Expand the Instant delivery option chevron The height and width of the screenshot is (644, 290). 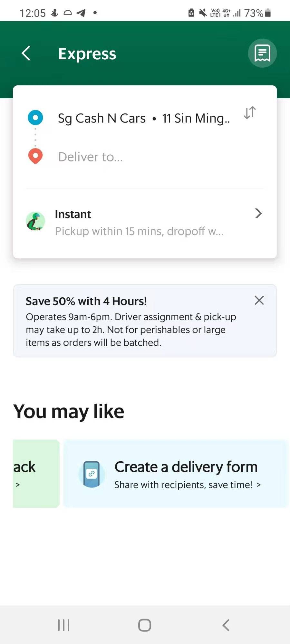(258, 213)
